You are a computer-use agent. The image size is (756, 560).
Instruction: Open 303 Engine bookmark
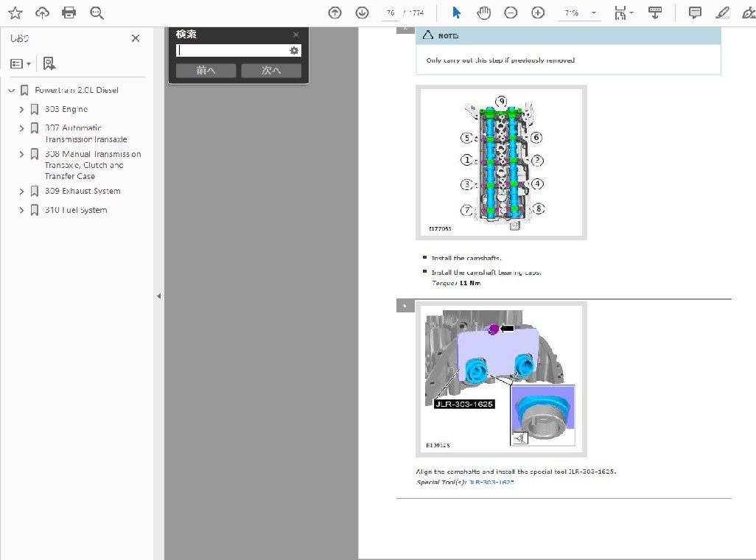66,110
